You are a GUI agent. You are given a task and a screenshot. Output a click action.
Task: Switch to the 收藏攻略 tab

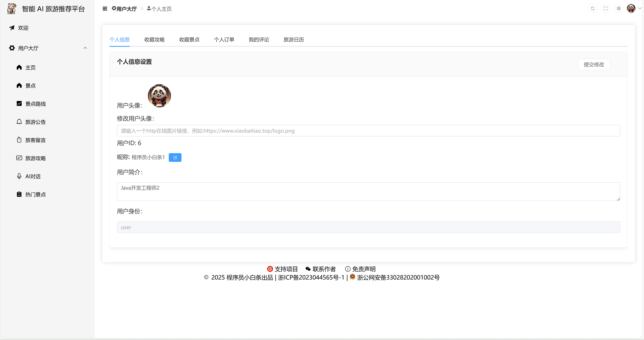coord(154,40)
